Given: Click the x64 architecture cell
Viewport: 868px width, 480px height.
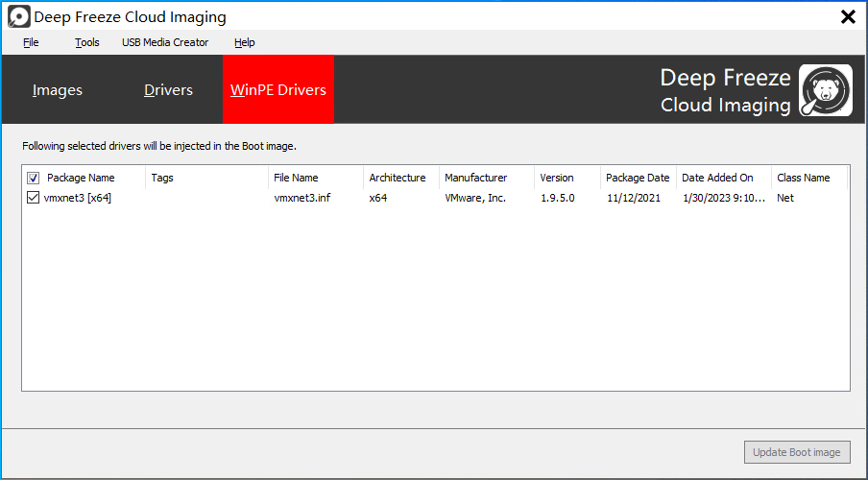Looking at the screenshot, I should pyautogui.click(x=378, y=198).
